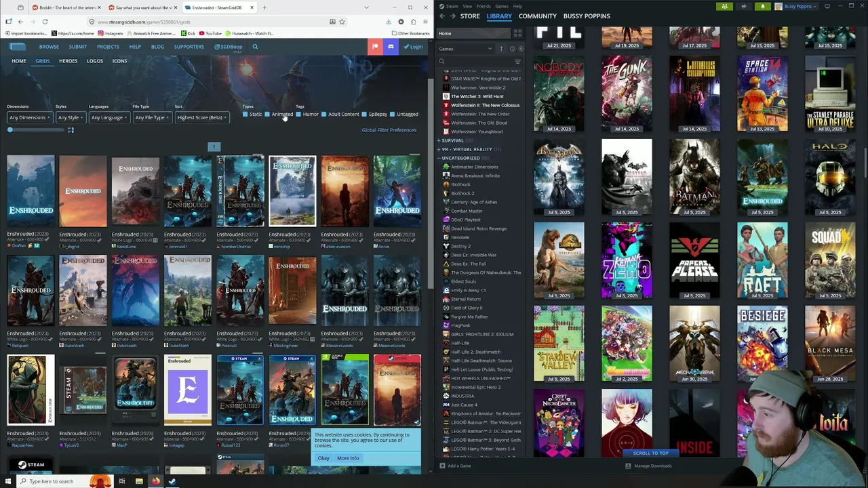The width and height of the screenshot is (868, 488).
Task: Click the SteamGridDB home logo
Action: [x=18, y=47]
